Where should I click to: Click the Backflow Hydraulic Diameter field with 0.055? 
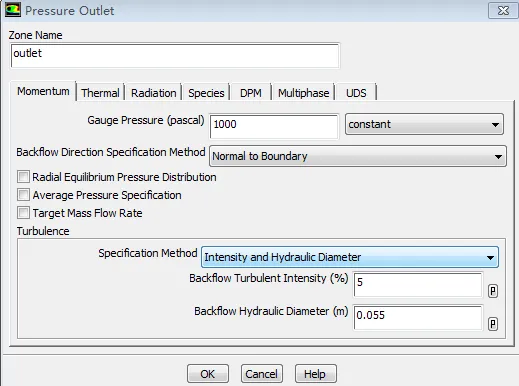418,317
